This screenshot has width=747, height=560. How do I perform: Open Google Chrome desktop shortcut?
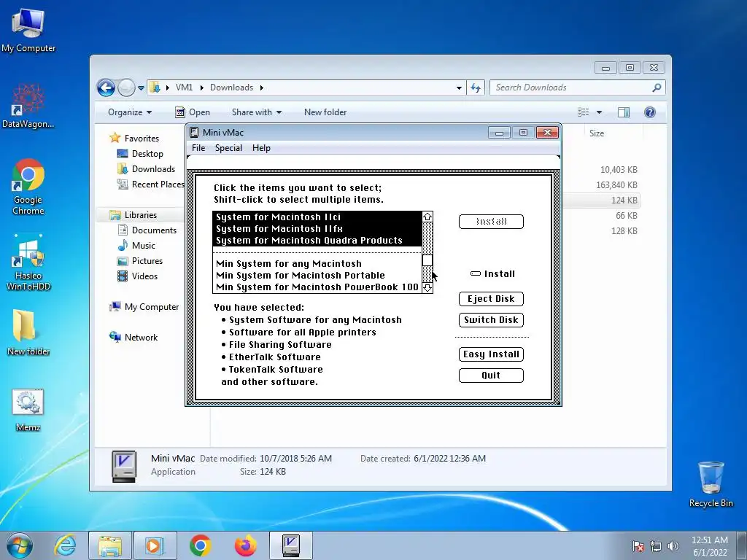pyautogui.click(x=28, y=187)
